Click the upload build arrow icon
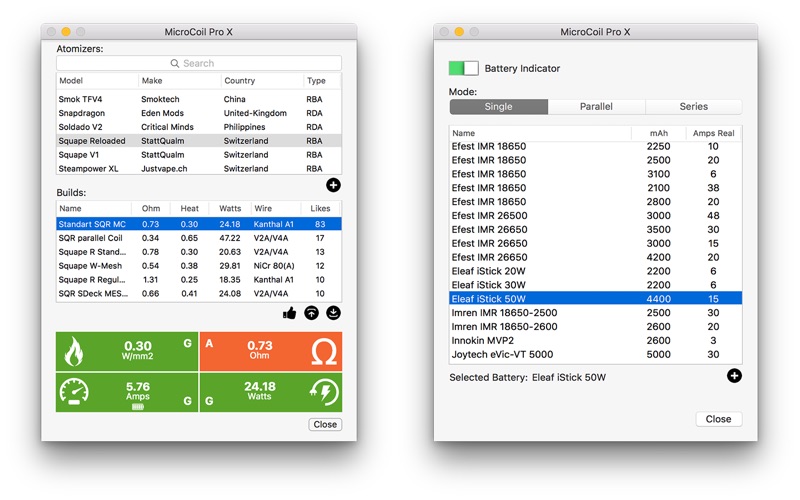Screen dimensions: 800x500 pos(311,313)
